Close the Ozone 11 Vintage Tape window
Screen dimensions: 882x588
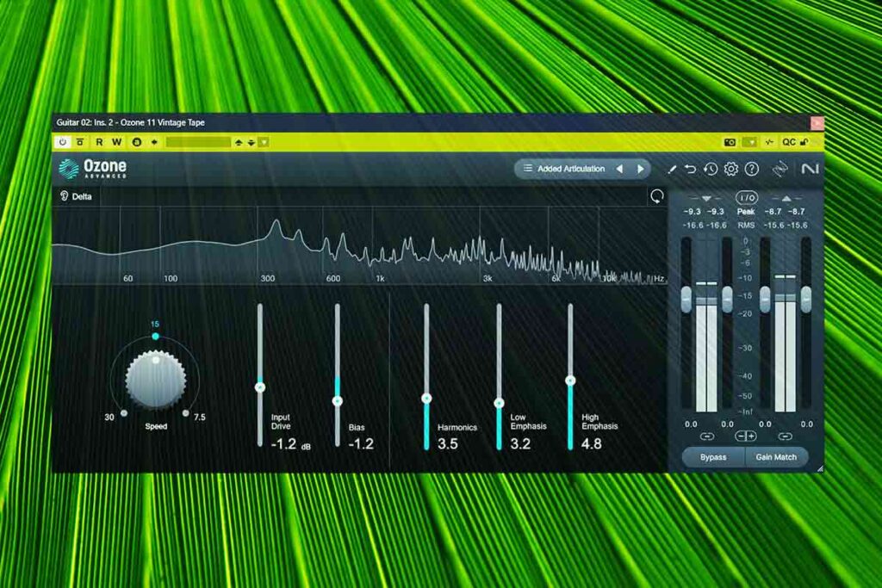click(817, 123)
